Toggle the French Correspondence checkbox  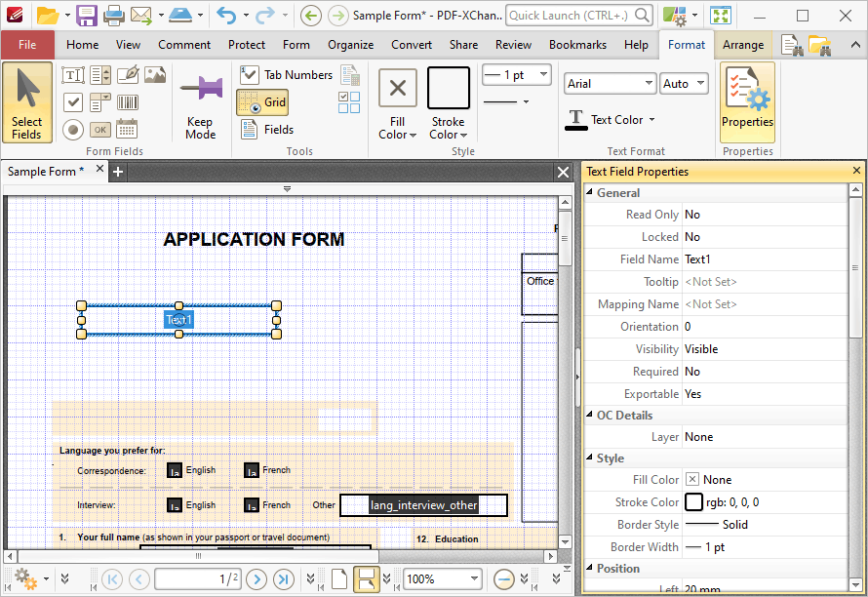tap(252, 470)
